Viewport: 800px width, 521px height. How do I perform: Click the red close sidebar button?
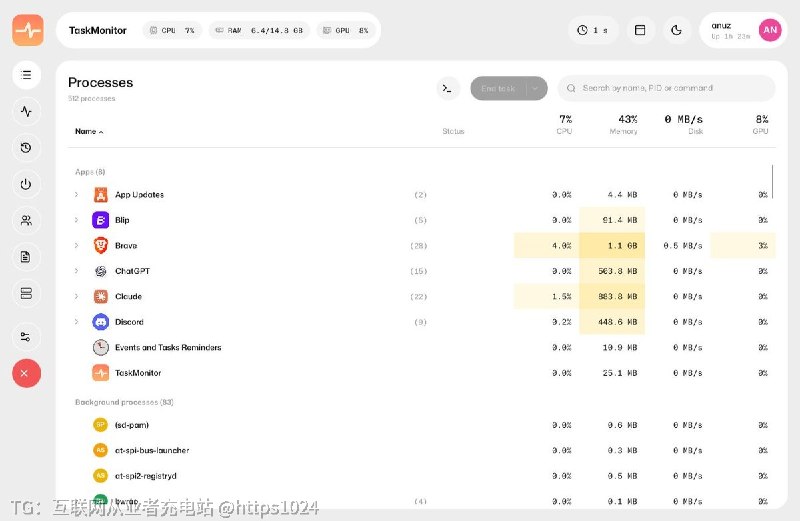(27, 373)
